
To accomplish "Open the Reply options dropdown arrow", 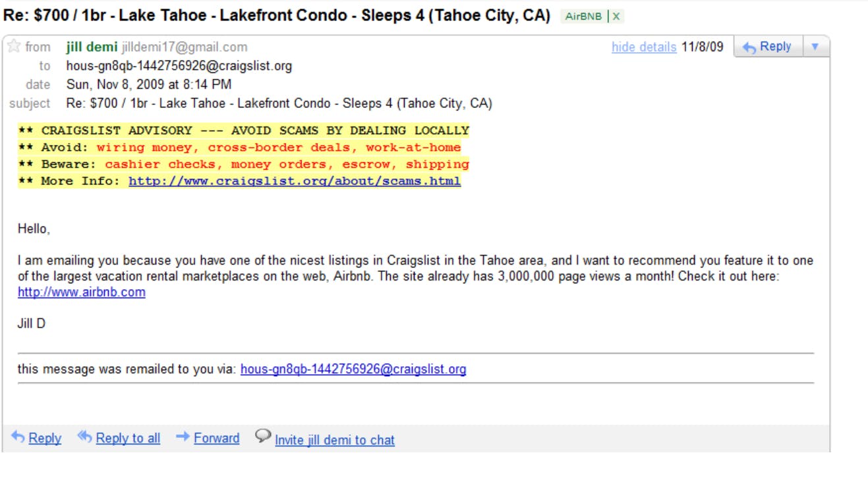I will (817, 46).
